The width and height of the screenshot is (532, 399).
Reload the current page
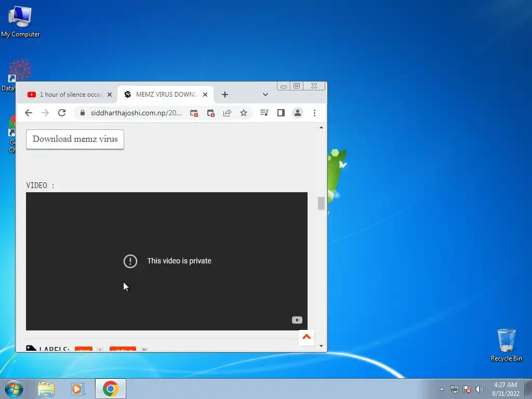(x=62, y=113)
